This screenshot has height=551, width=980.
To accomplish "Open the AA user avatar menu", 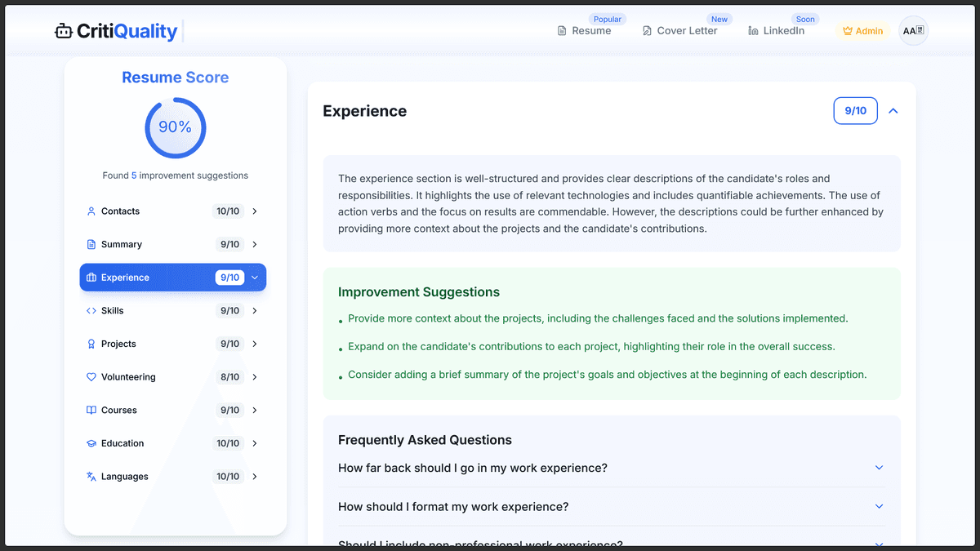I will [x=913, y=31].
